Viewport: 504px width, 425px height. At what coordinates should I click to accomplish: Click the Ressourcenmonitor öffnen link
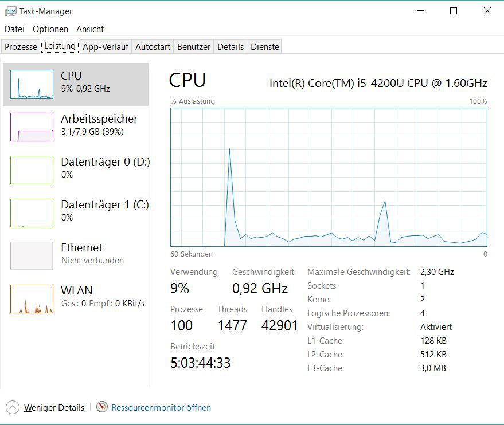161,408
